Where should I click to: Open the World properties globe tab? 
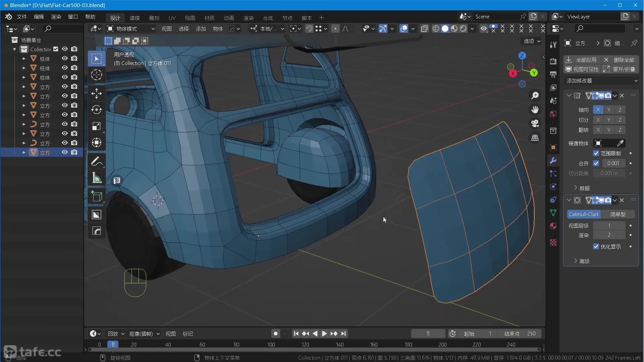pyautogui.click(x=553, y=114)
